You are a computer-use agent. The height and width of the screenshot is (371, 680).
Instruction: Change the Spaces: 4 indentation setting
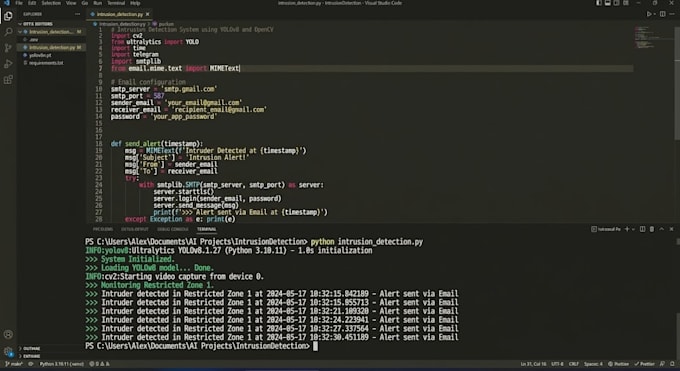coord(593,364)
